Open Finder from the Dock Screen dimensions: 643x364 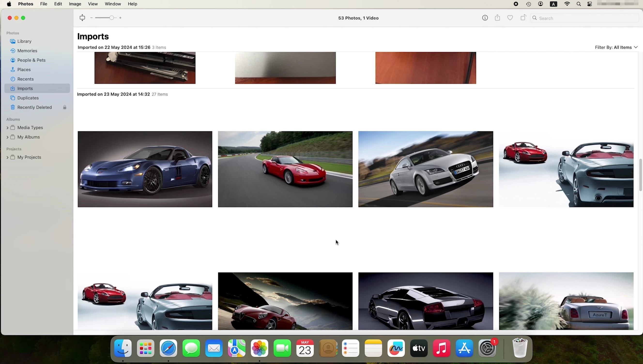(x=123, y=348)
